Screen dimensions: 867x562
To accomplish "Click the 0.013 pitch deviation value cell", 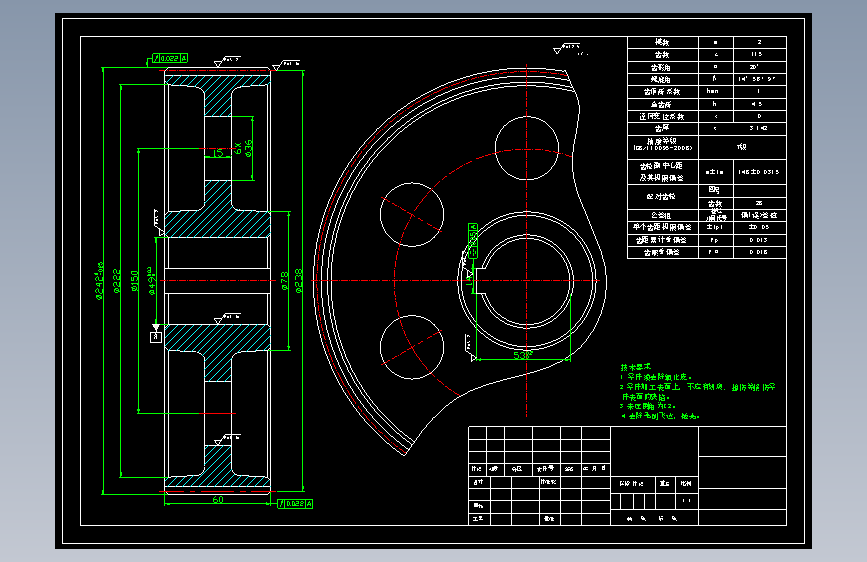I will (760, 240).
